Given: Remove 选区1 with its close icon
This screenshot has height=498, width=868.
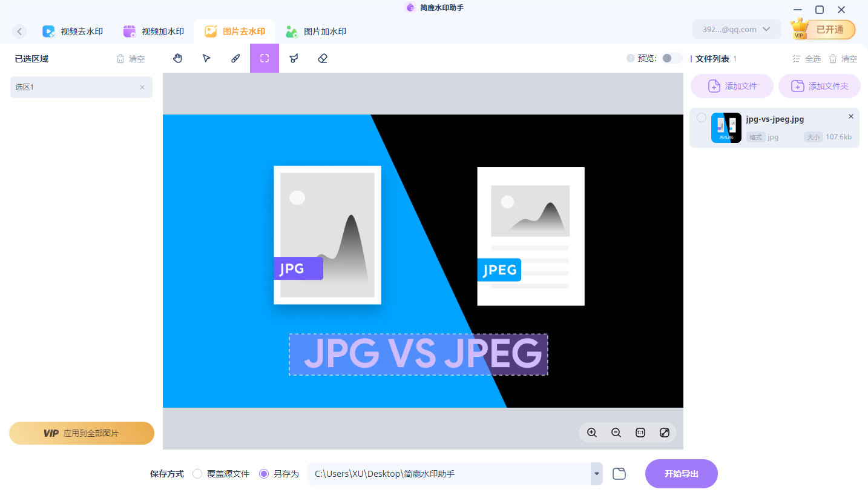Looking at the screenshot, I should point(142,87).
